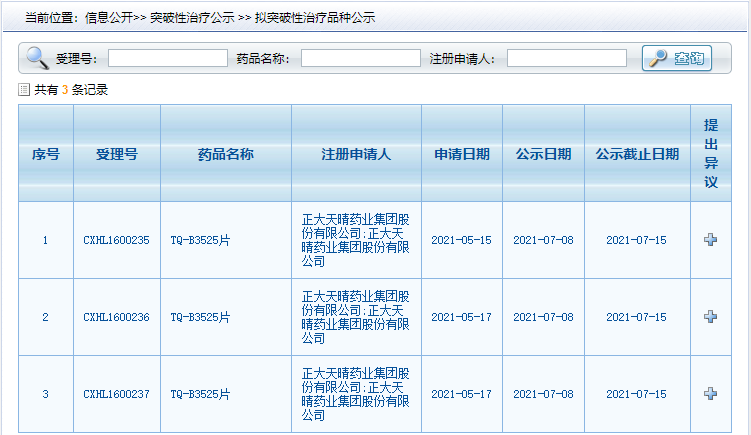Click the 共有 3 条记录 count text
Screen dimensions: 751x435
pyautogui.click(x=71, y=90)
